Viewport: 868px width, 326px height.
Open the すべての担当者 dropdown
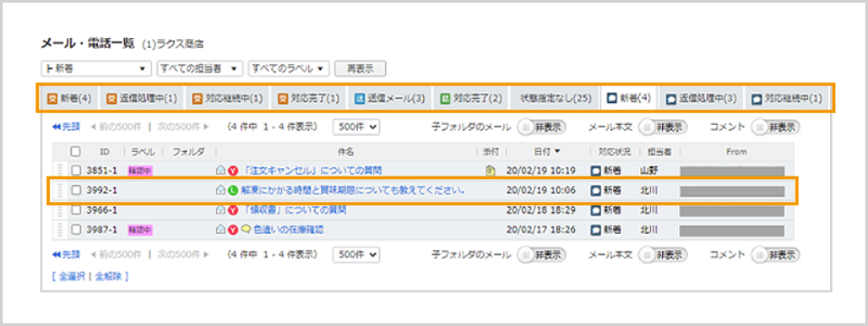coord(200,69)
